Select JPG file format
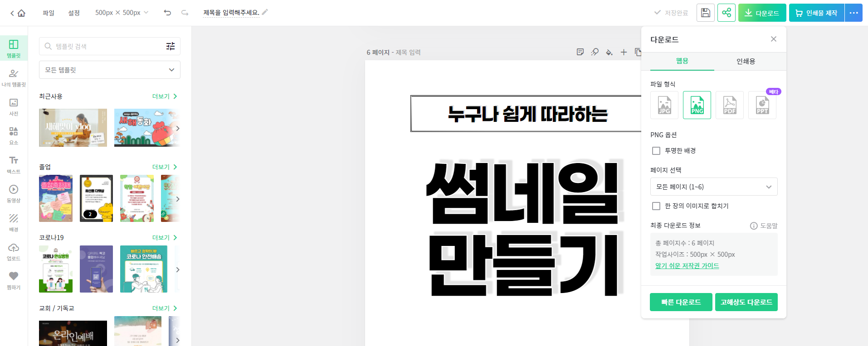This screenshot has width=868, height=346. pyautogui.click(x=664, y=105)
